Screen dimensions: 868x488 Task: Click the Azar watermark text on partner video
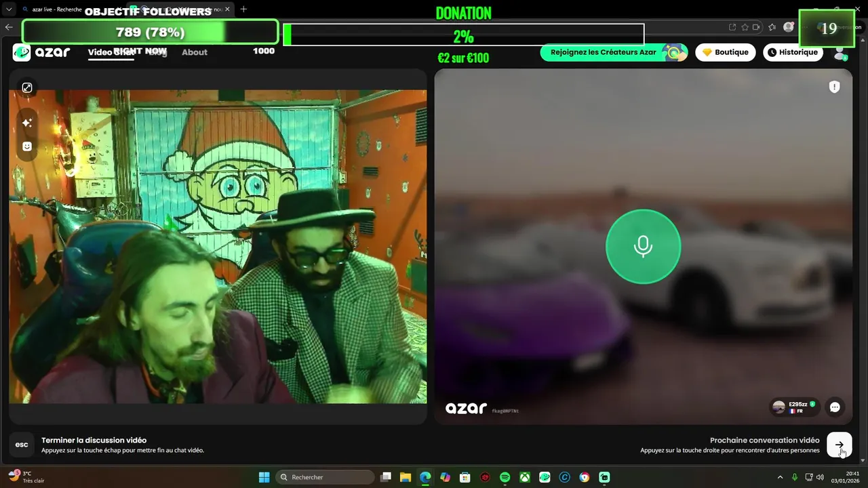click(466, 408)
